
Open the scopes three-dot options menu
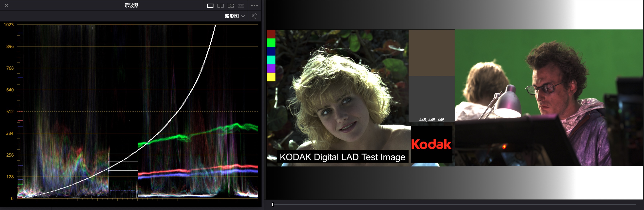click(254, 5)
